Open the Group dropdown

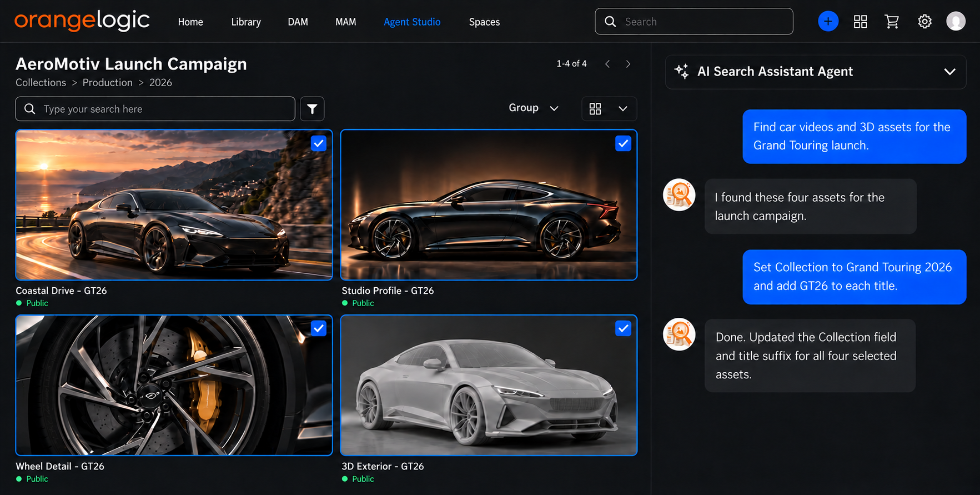point(534,108)
